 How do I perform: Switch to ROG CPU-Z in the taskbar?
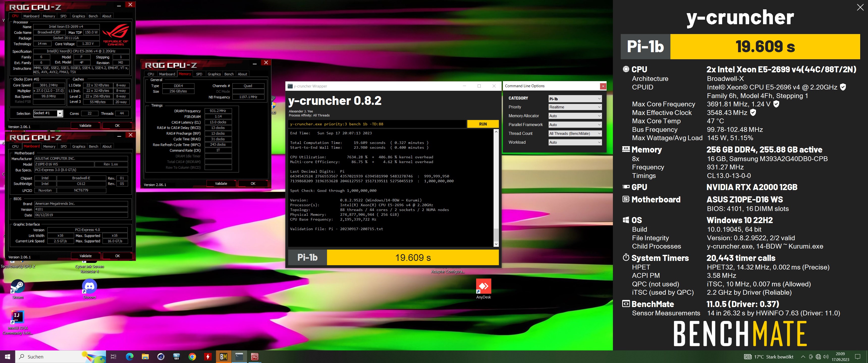(x=255, y=357)
